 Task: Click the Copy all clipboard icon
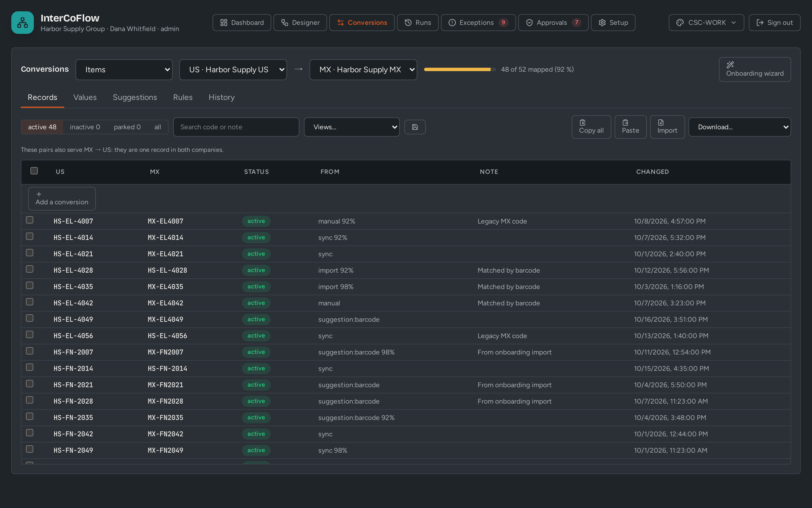(582, 122)
